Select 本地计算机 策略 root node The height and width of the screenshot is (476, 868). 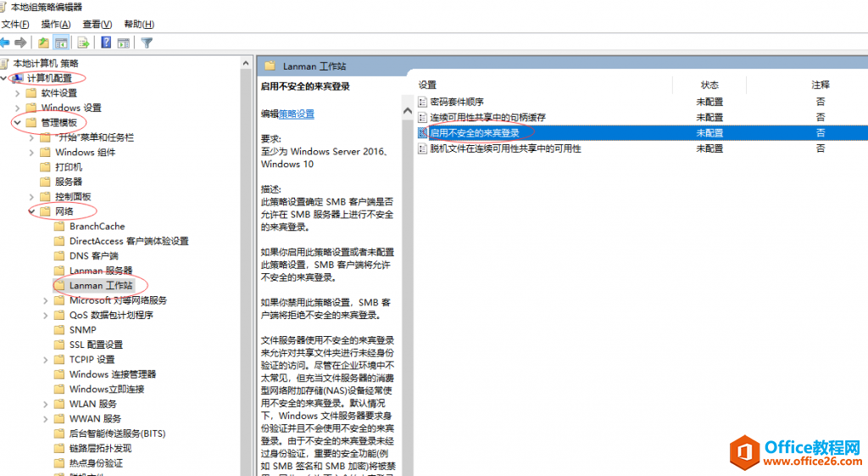click(46, 63)
